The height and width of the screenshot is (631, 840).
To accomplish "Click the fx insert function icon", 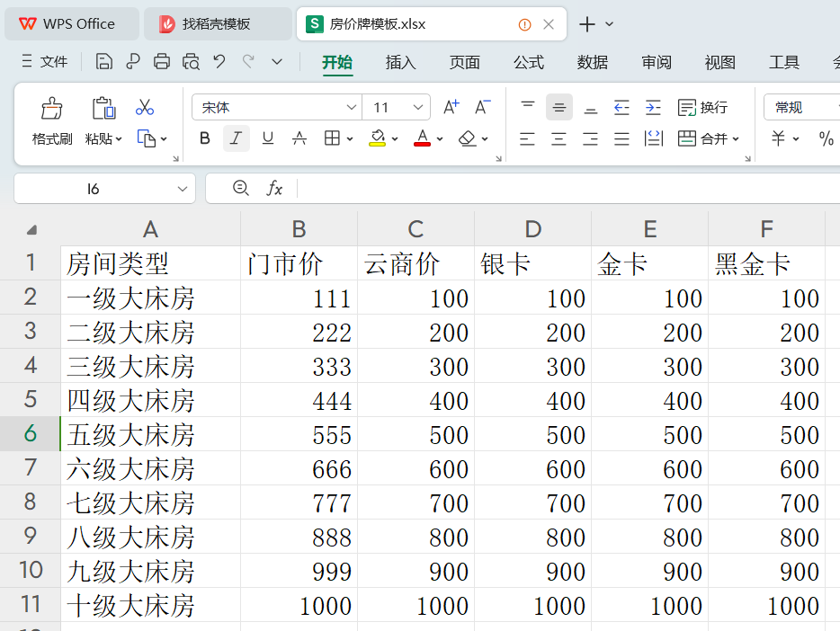I will pos(274,188).
